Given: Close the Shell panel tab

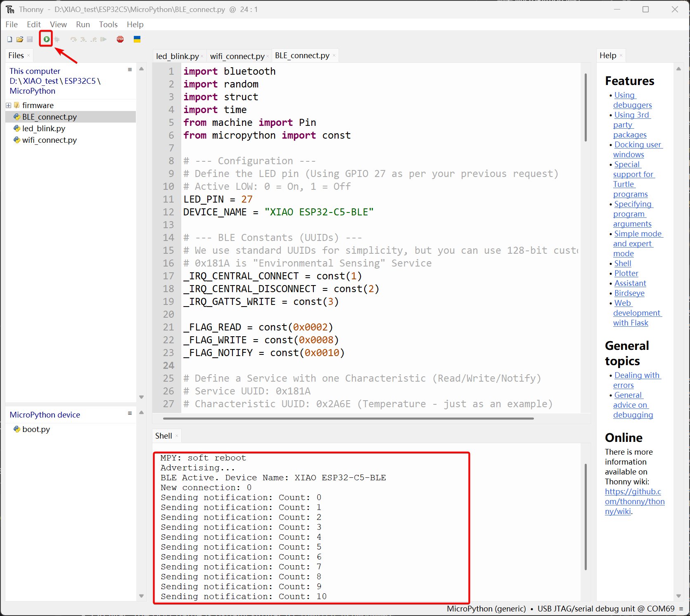Looking at the screenshot, I should [x=177, y=436].
